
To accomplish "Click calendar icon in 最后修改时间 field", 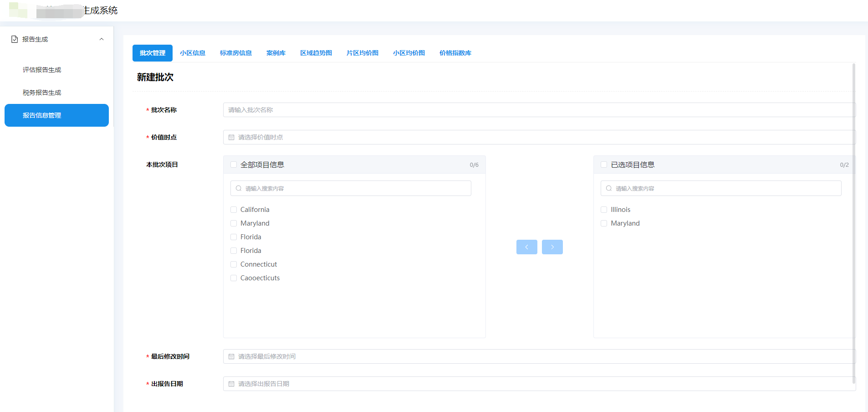I will point(231,356).
